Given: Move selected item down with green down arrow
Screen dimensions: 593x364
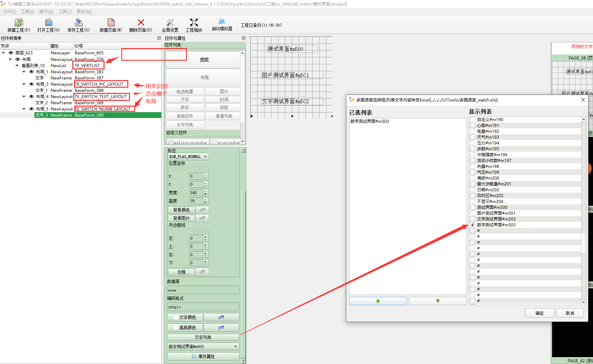Looking at the screenshot, I should point(438,301).
